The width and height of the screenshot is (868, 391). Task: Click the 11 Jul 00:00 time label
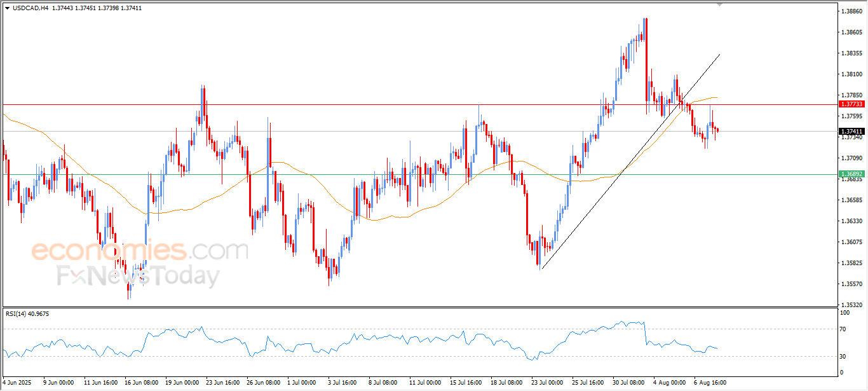pos(425,383)
